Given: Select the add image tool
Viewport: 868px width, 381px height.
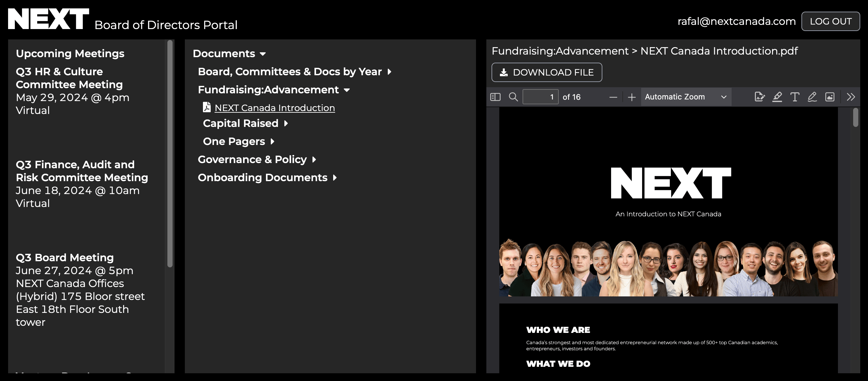Looking at the screenshot, I should [830, 97].
